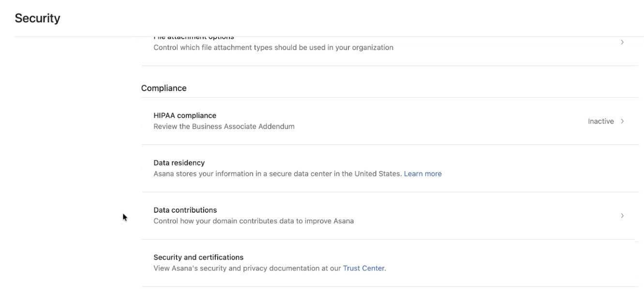
Task: Click the Data contributions title text
Action: pos(185,210)
